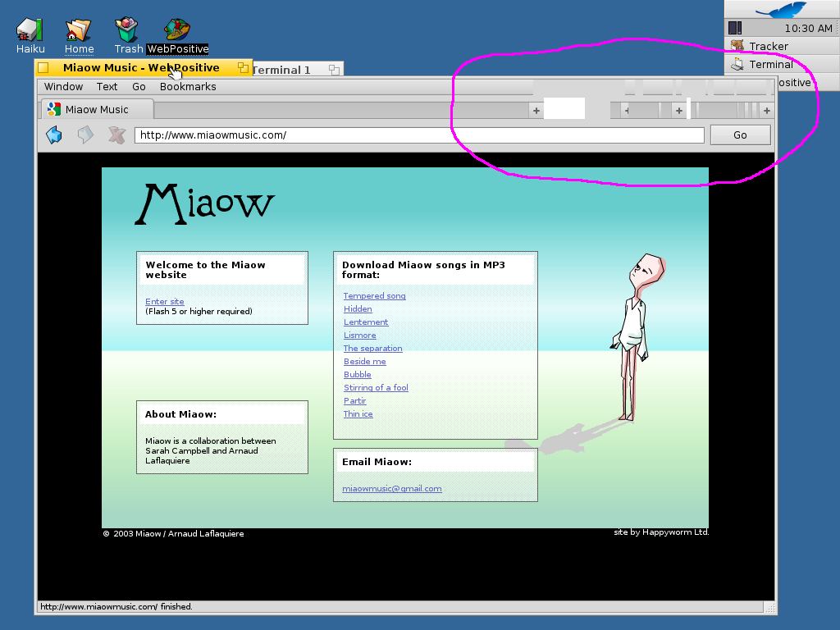Screen dimensions: 840x630
Task: Open the Trash desktop icon
Action: (x=127, y=31)
